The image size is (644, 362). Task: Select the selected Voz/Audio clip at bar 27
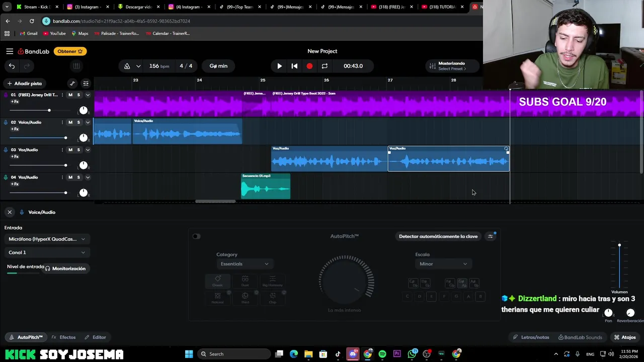(x=448, y=159)
